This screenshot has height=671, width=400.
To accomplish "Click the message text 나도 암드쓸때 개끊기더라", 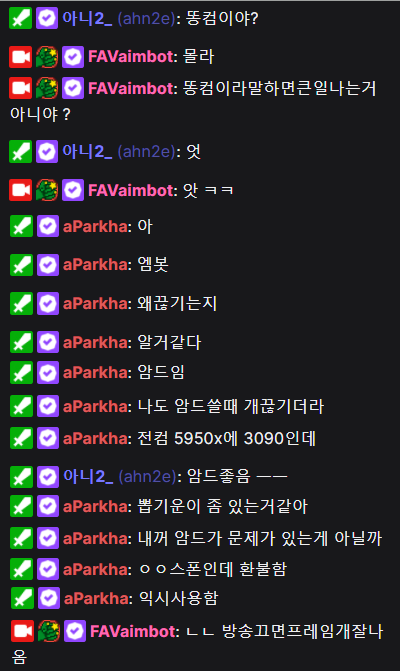I will pyautogui.click(x=231, y=406).
